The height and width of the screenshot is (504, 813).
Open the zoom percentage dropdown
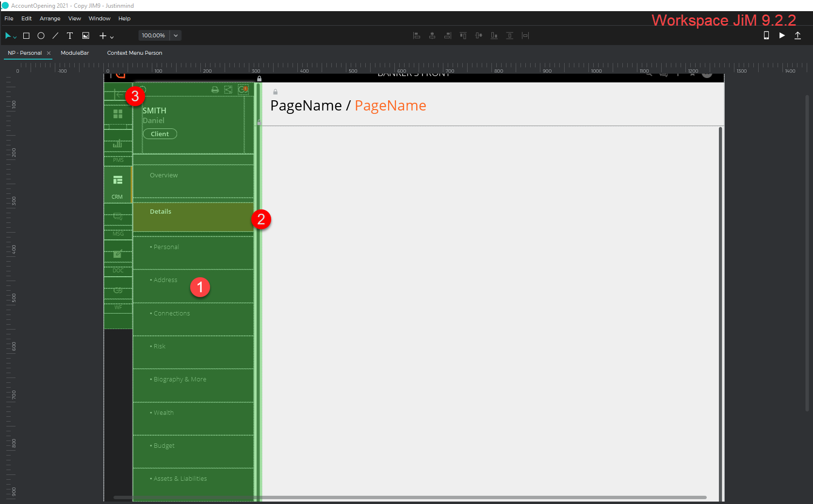coord(176,35)
